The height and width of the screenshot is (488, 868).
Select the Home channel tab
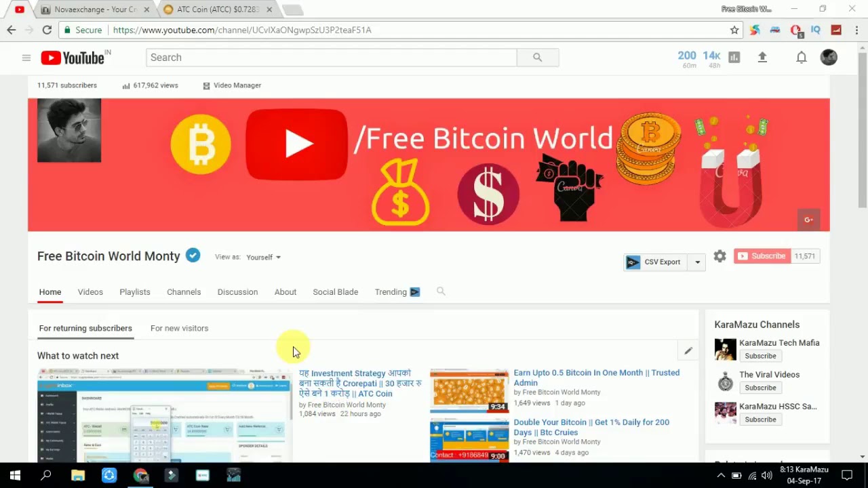tap(50, 292)
